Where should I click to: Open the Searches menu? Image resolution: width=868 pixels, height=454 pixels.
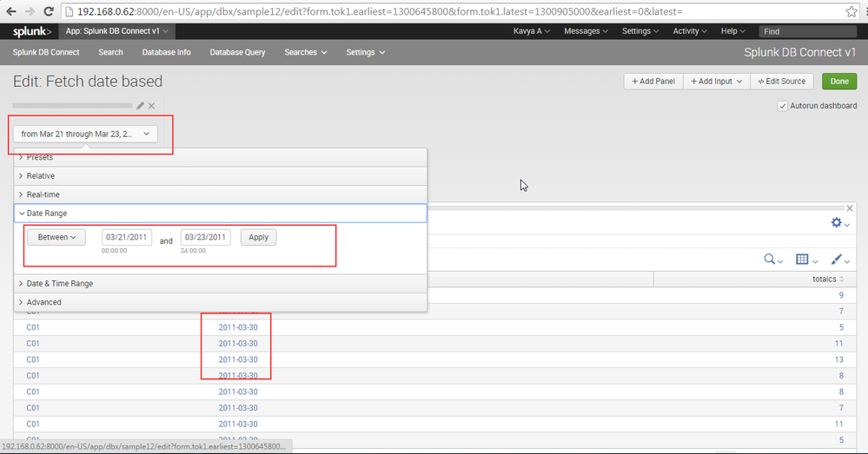coord(305,52)
